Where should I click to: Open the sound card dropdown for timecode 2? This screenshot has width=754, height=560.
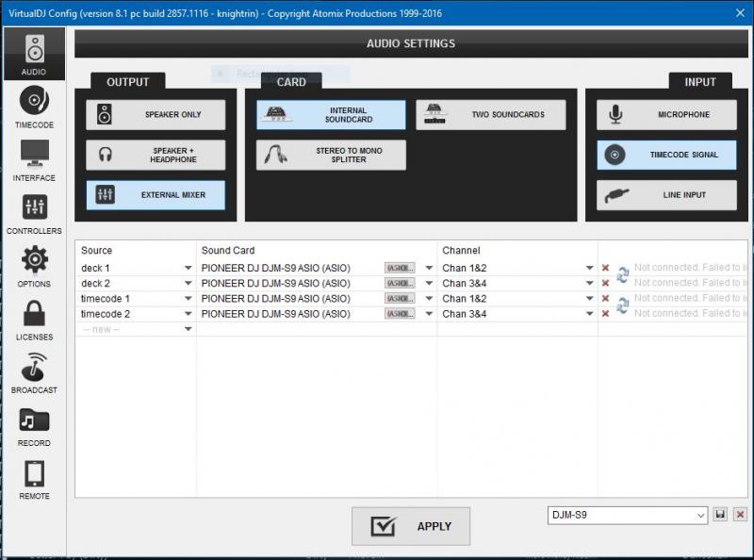[x=429, y=314]
